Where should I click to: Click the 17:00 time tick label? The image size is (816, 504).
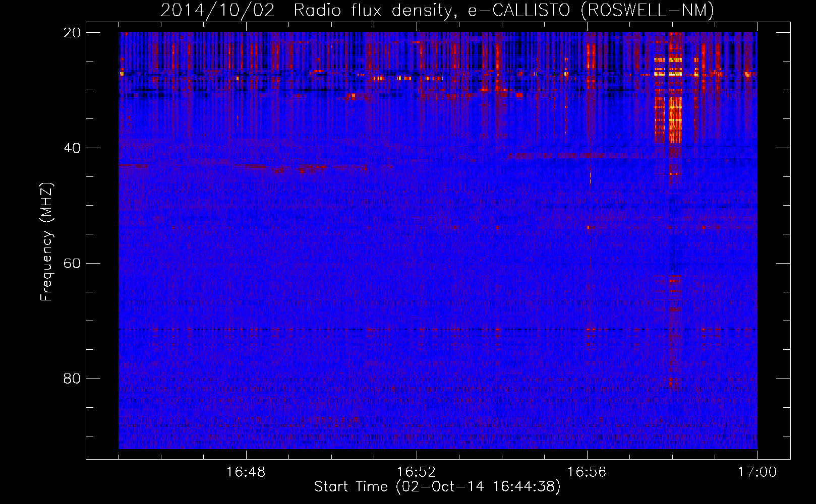[x=757, y=472]
